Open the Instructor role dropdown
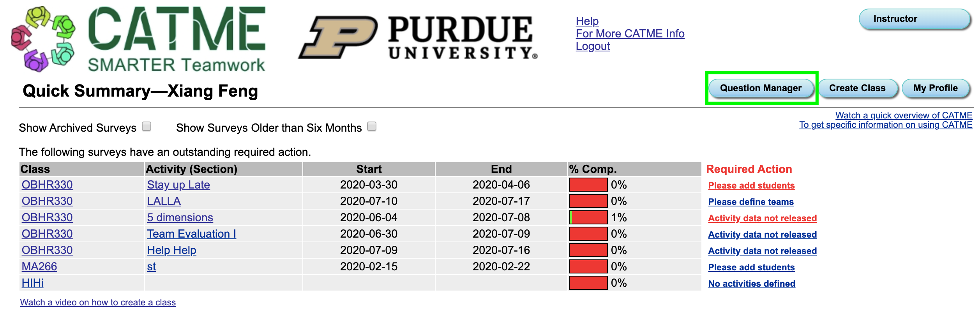 coord(914,19)
